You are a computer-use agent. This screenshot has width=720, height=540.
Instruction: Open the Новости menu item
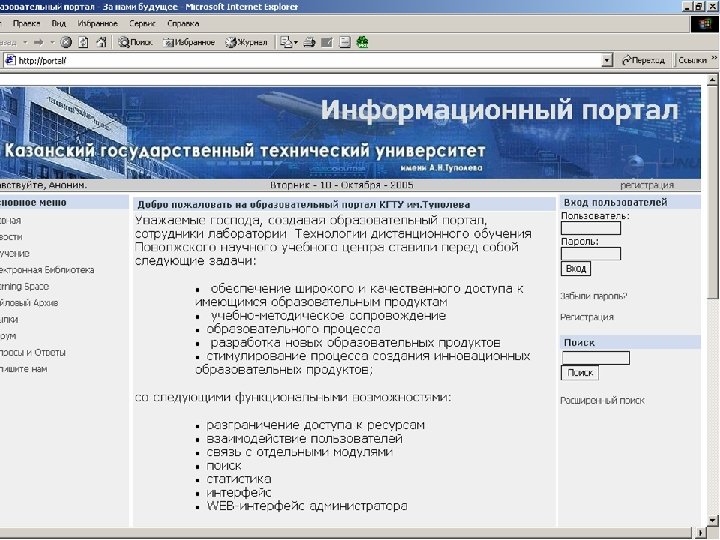[11, 236]
